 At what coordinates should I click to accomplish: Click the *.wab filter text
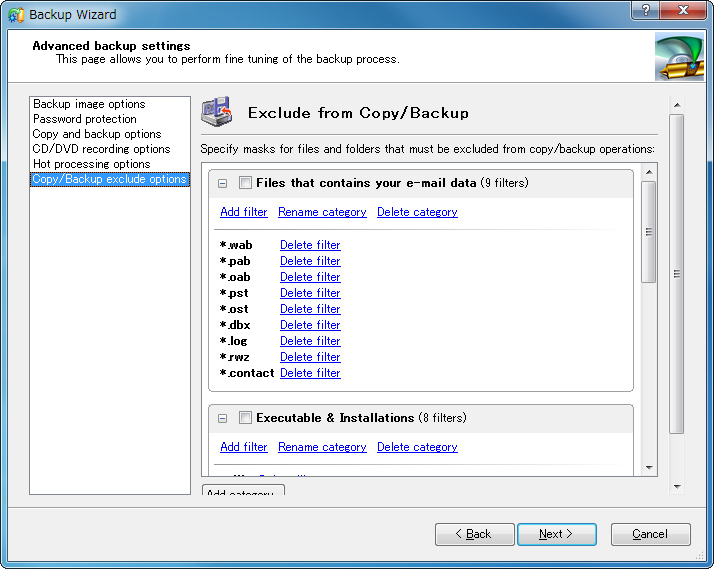236,245
